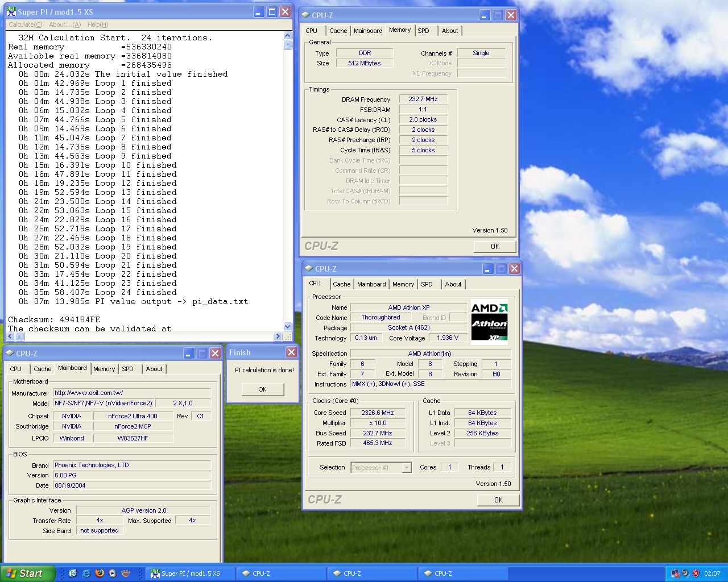Click the Rated FSB value 465.3 MHz

point(378,443)
